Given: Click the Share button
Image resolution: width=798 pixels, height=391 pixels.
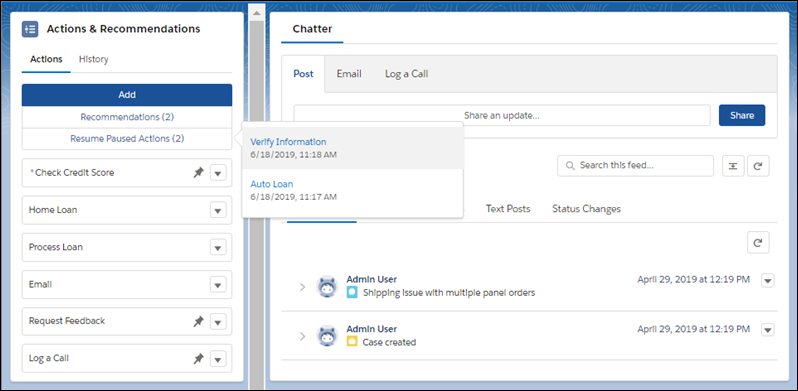Looking at the screenshot, I should pyautogui.click(x=742, y=116).
